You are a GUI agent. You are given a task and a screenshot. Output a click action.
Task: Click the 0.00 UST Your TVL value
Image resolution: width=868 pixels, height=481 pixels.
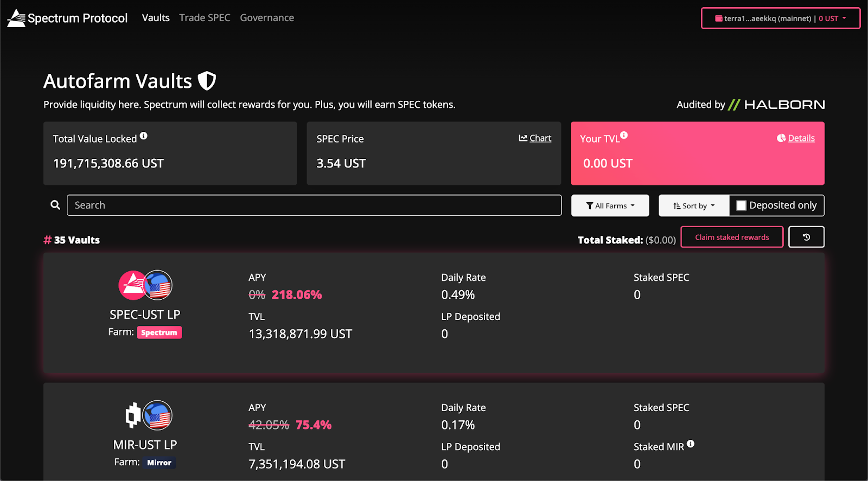[608, 163]
